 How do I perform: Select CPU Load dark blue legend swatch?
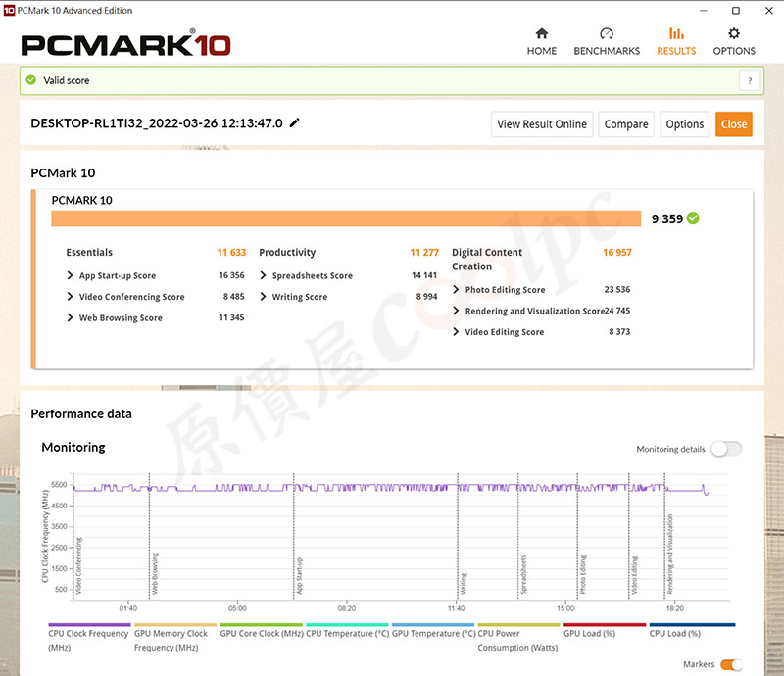point(693,624)
